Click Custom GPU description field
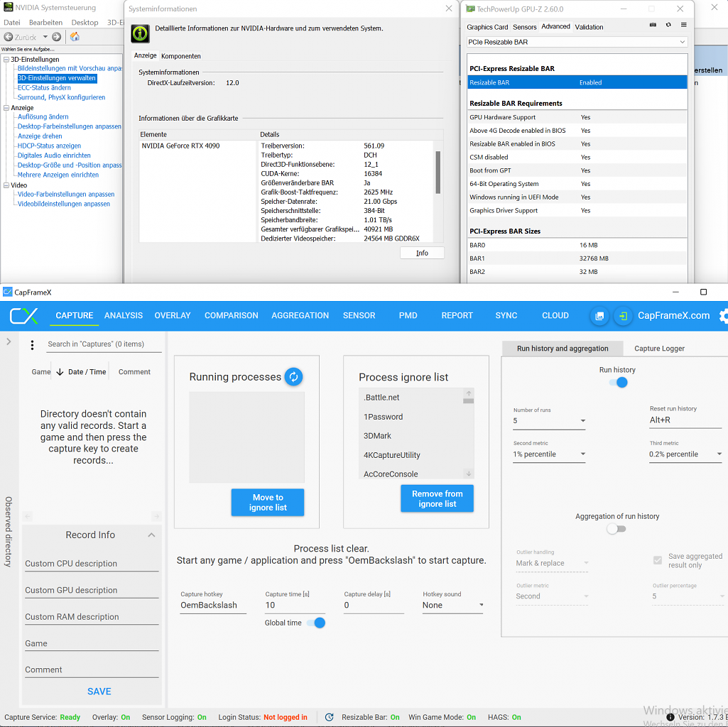Viewport: 728px width, 727px height. click(x=92, y=590)
